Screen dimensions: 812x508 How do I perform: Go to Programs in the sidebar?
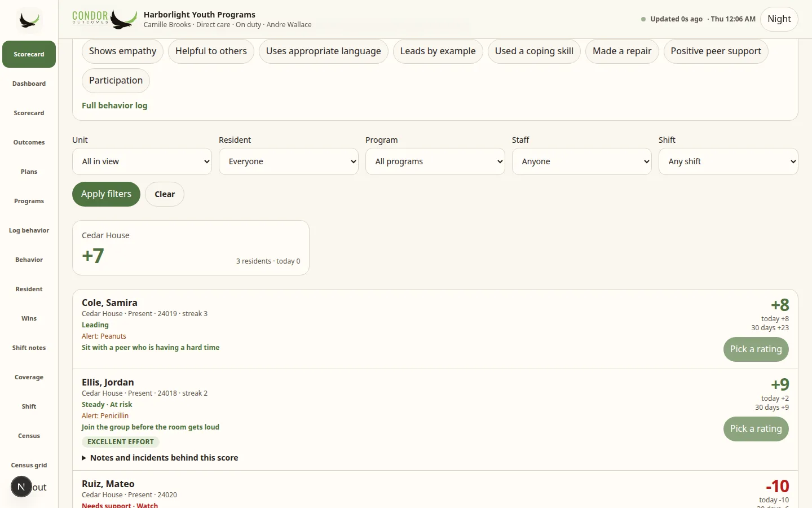[29, 201]
